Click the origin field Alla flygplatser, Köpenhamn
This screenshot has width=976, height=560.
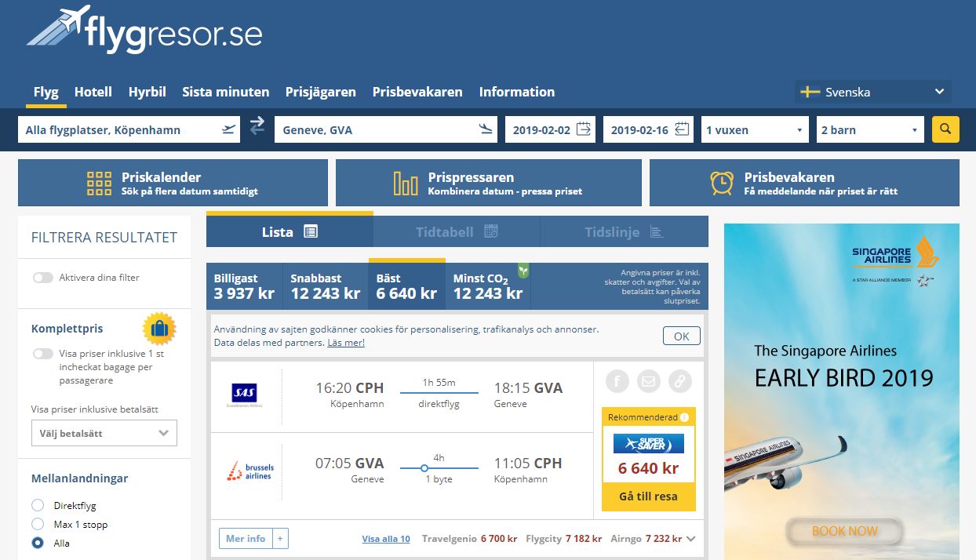[x=129, y=129]
